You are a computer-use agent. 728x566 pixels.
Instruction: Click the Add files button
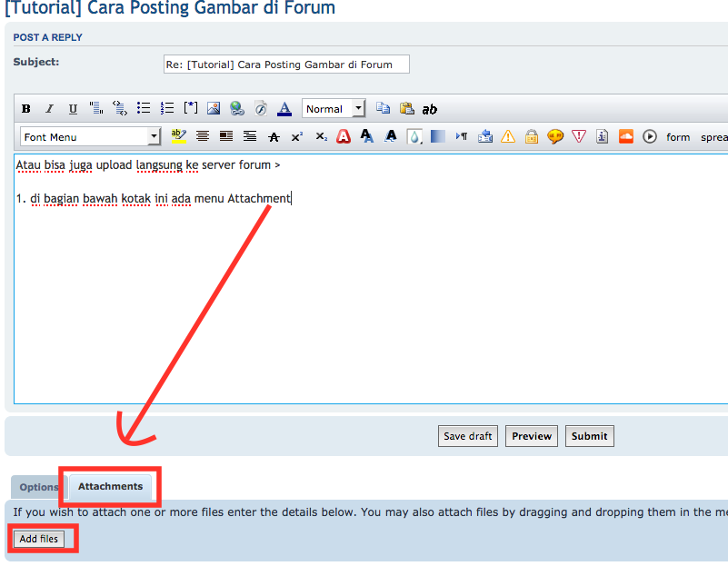coord(39,539)
